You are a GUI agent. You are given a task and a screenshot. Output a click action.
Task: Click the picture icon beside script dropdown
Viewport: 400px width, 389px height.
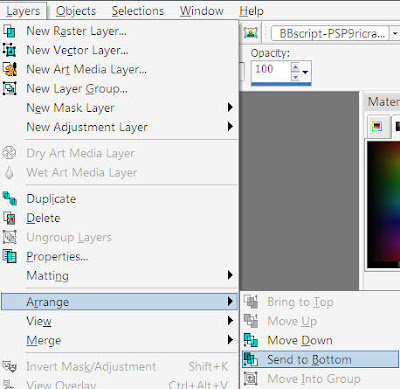pyautogui.click(x=250, y=33)
